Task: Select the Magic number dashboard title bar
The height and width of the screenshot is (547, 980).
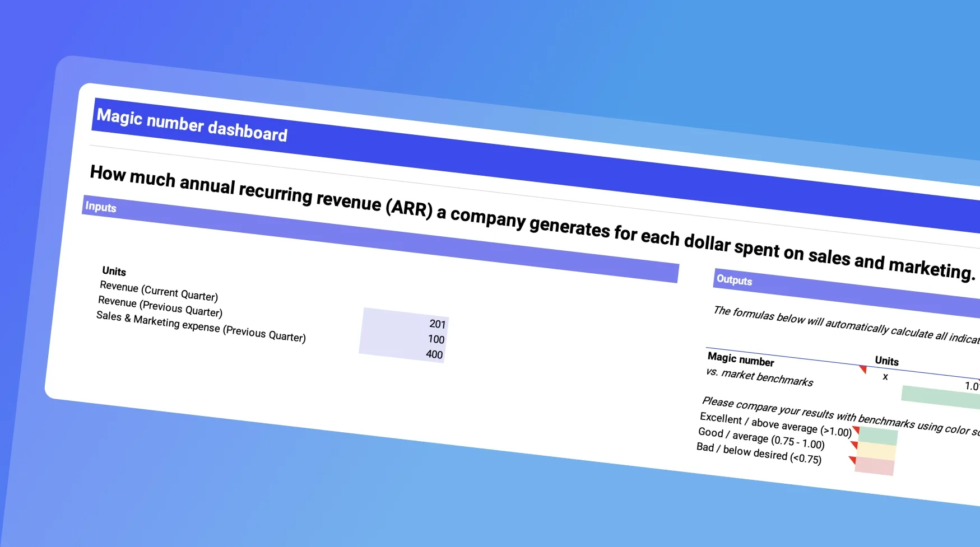Action: 192,125
